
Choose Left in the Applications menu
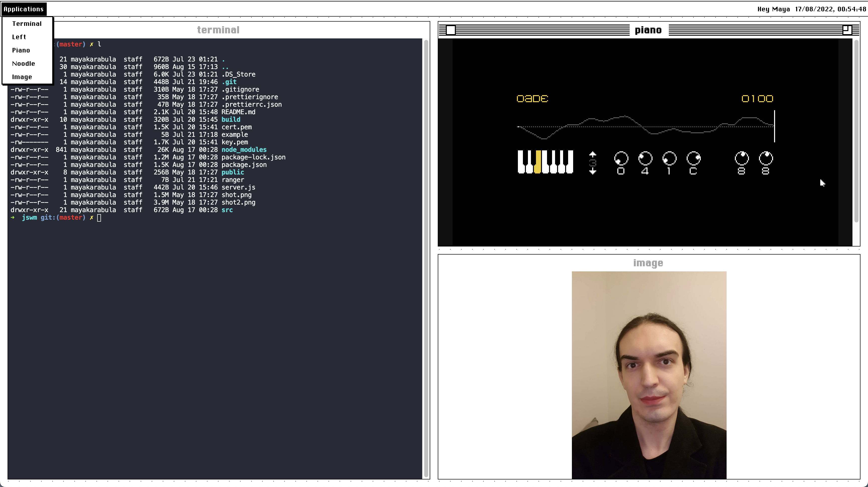pos(19,37)
